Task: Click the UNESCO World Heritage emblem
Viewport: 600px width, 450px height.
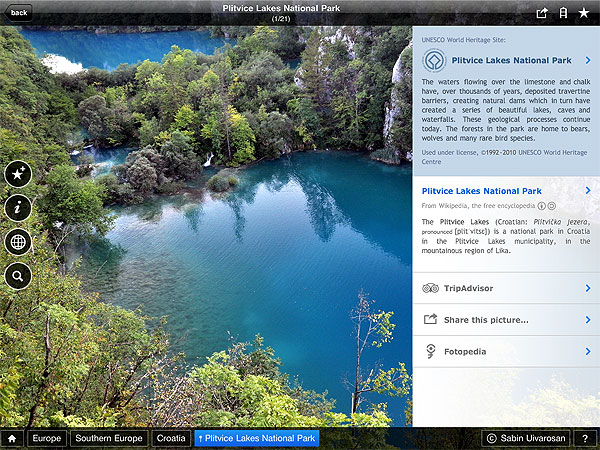Action: [x=435, y=61]
